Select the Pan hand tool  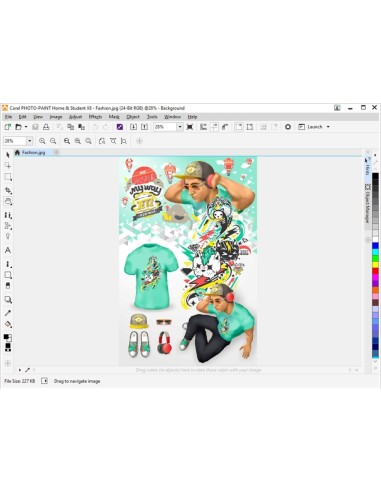8,201
